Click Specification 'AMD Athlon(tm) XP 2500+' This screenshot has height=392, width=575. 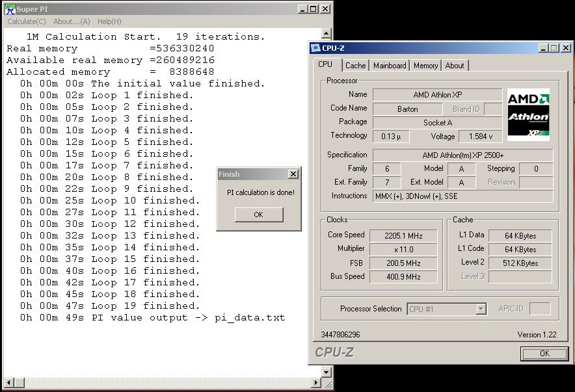click(462, 155)
